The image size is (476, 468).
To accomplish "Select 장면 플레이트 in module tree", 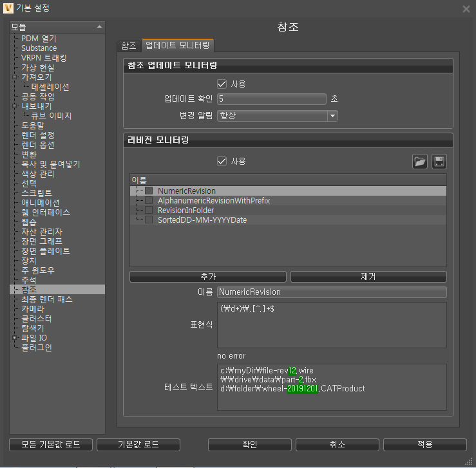I will coord(46,251).
